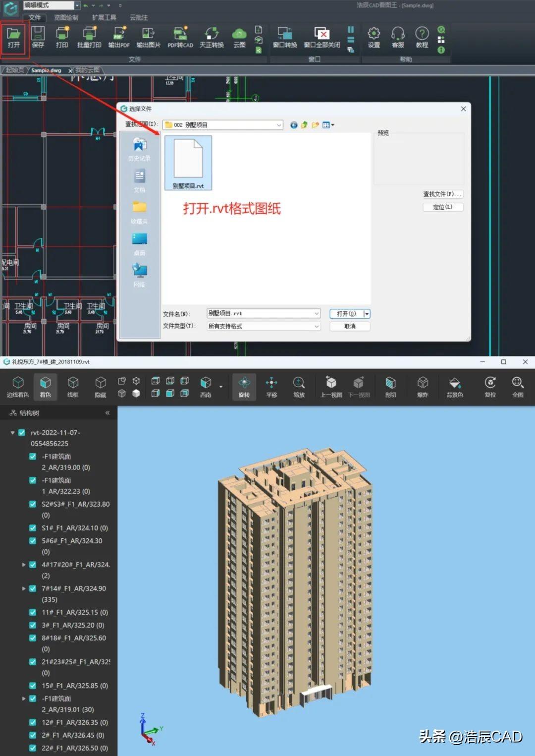Image resolution: width=535 pixels, height=756 pixels.
Task: Open the 文件类型 file type dropdown
Action: point(317,326)
